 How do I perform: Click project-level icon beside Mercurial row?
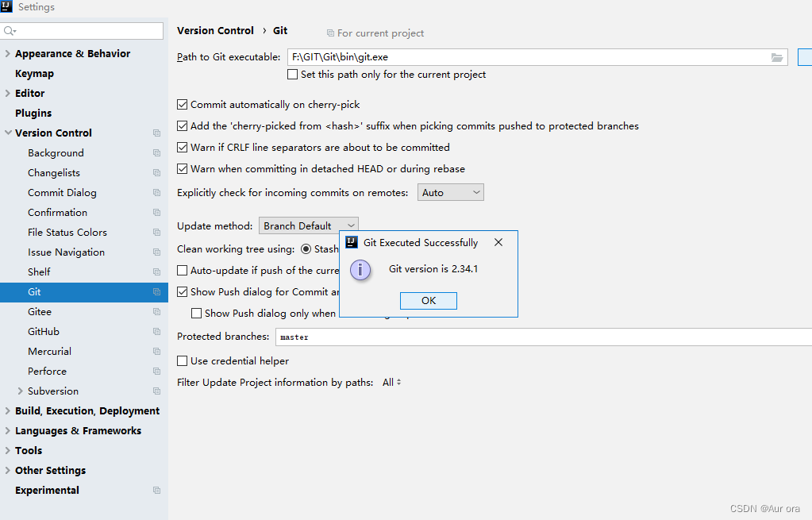click(x=156, y=351)
